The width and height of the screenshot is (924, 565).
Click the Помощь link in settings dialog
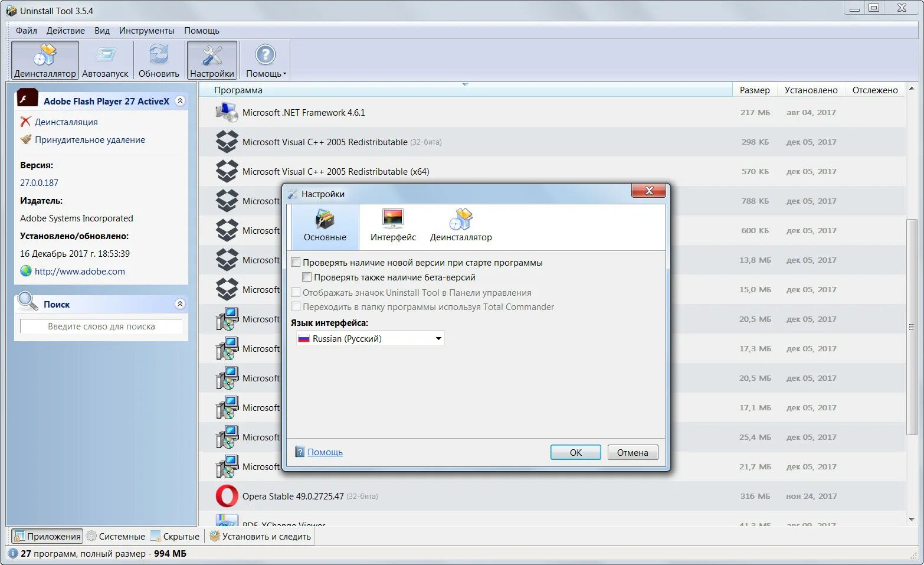click(325, 452)
